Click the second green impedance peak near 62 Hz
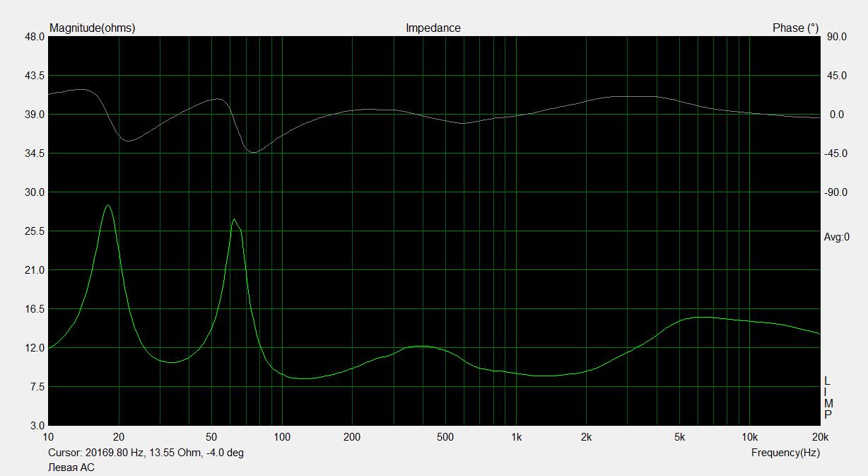 tap(234, 220)
